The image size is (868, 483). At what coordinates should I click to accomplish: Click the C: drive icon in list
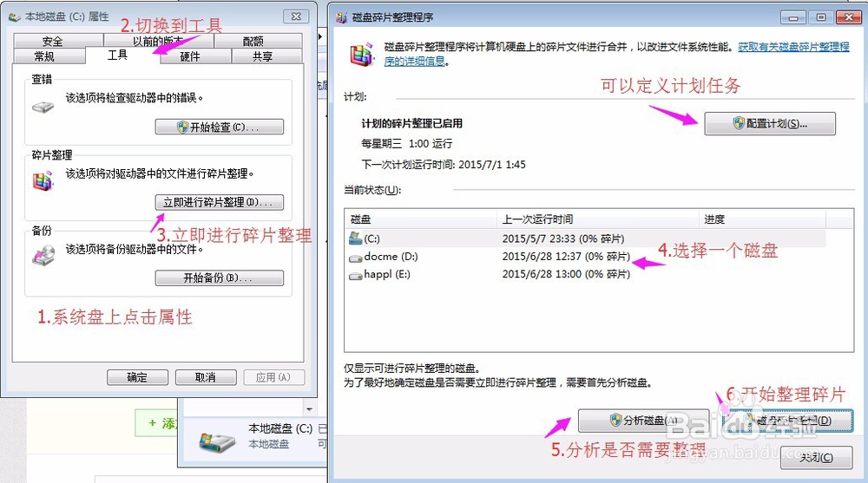[x=355, y=238]
